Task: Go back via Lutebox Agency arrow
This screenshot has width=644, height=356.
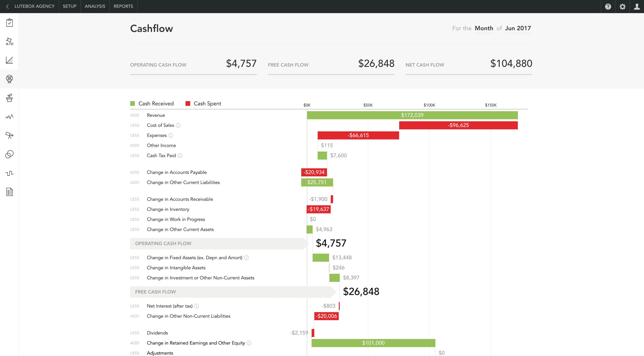Action: point(7,6)
